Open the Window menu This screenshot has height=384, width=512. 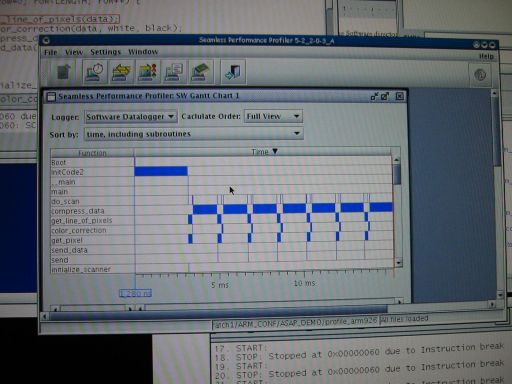pyautogui.click(x=143, y=52)
